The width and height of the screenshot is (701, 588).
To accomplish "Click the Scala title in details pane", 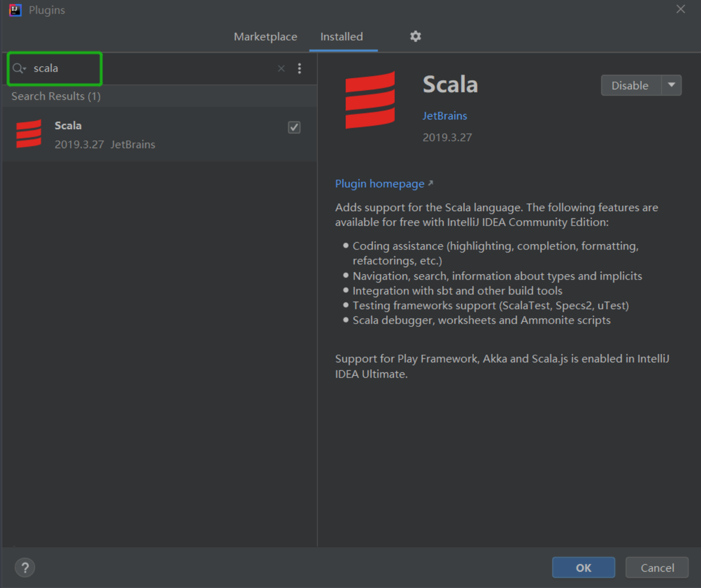I will 450,85.
